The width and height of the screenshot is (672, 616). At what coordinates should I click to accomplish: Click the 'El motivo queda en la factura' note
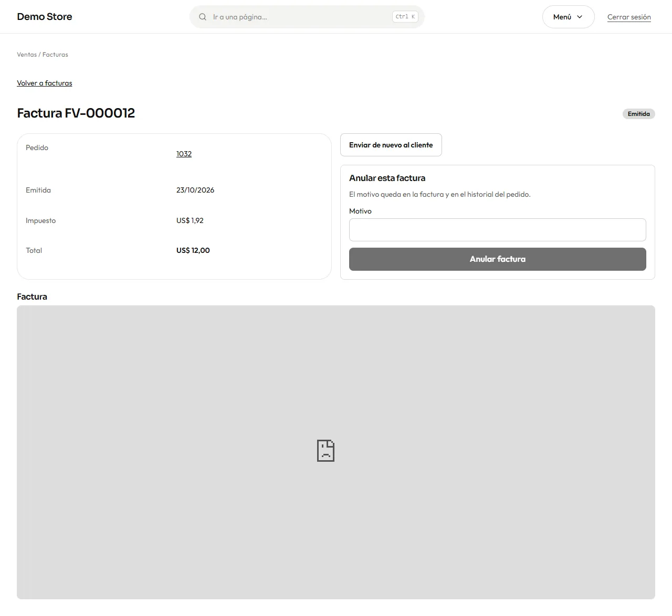pyautogui.click(x=440, y=194)
